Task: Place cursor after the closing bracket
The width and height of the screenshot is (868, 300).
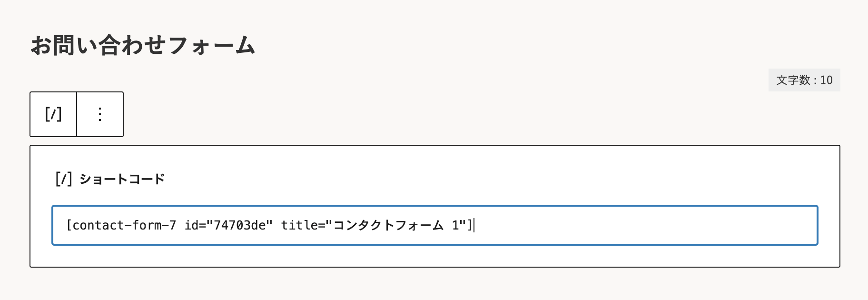Action: click(473, 225)
